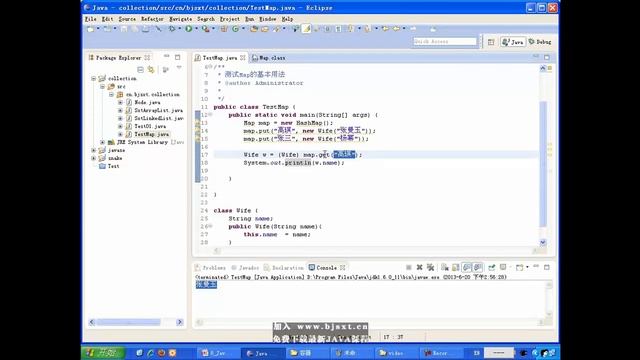Collapse the src folder node

[x=102, y=87]
